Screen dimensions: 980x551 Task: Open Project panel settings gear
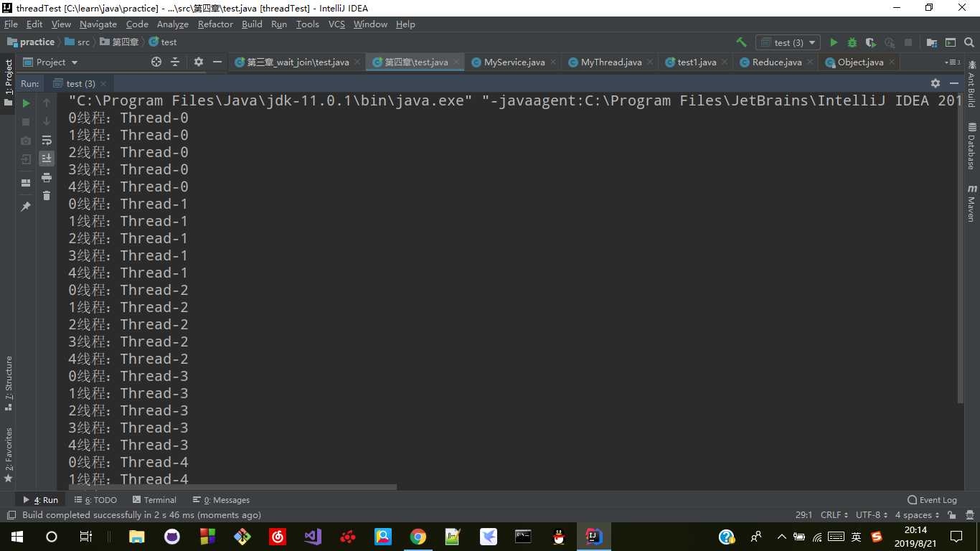tap(199, 62)
